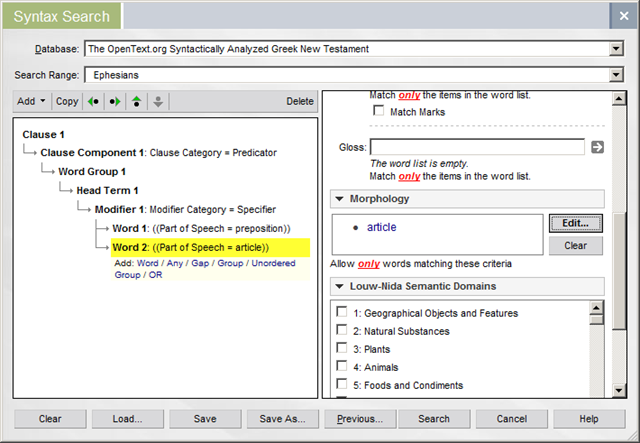
Task: Click the Edit... morphology button
Action: click(576, 223)
